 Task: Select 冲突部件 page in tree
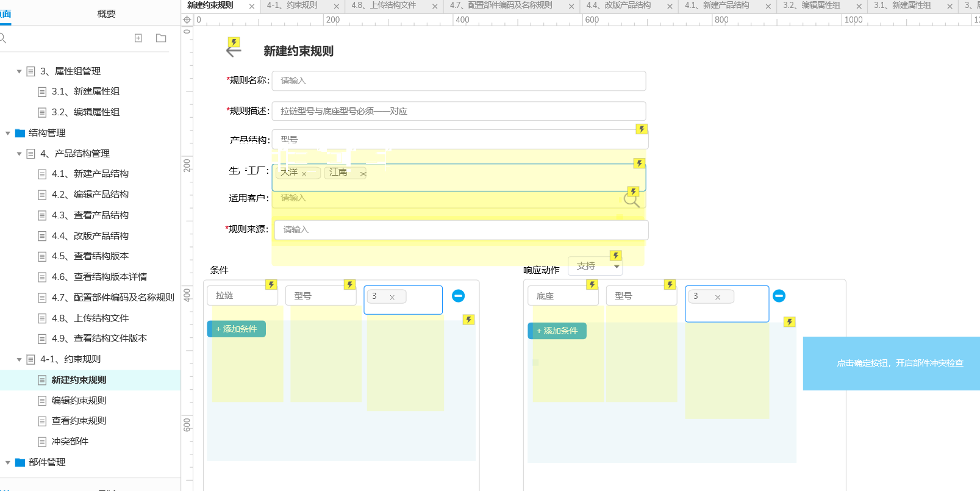(70, 442)
